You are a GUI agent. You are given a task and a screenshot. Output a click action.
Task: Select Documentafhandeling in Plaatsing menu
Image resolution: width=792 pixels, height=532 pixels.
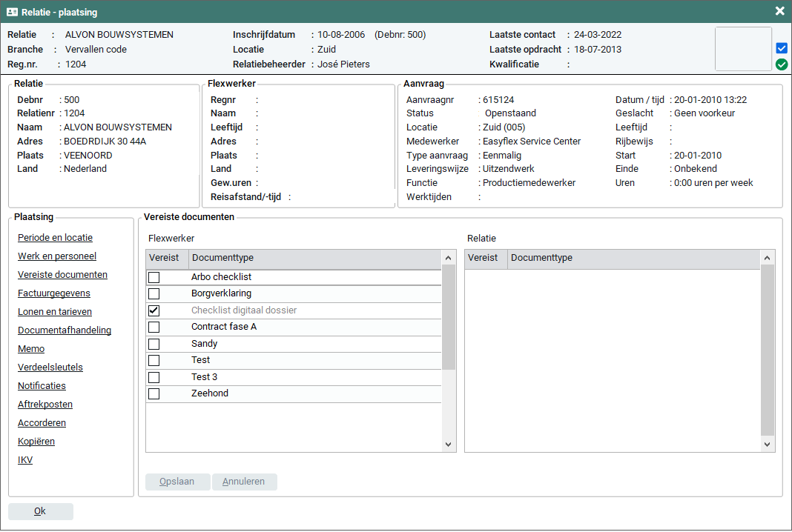tap(65, 330)
